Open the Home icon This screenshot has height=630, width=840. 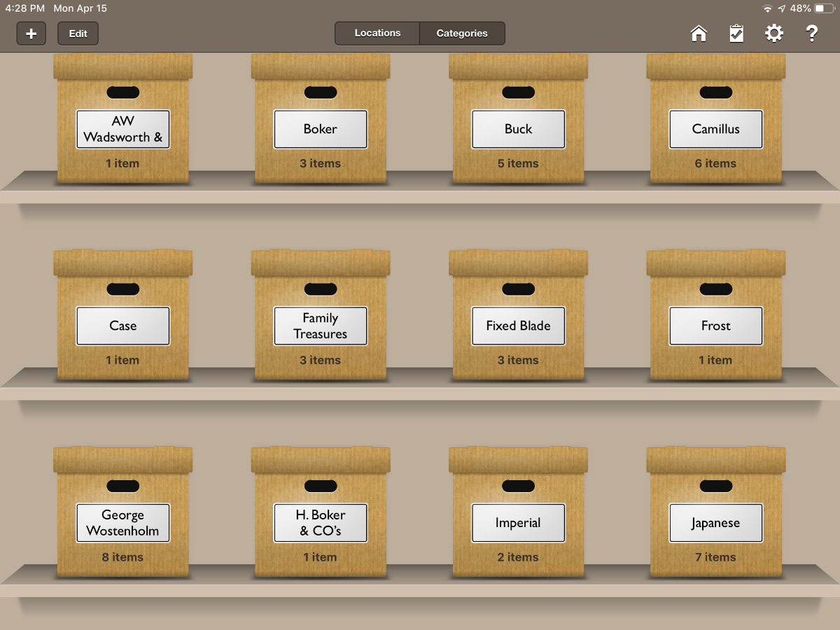point(699,34)
